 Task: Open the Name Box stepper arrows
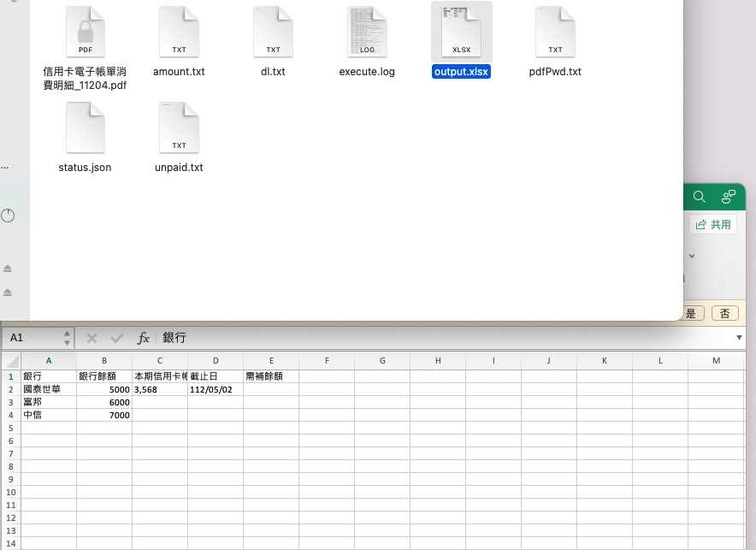[x=67, y=338]
